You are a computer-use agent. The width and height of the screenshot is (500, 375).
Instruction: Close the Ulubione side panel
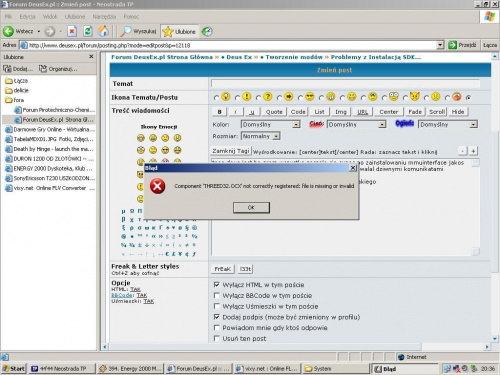click(x=91, y=57)
